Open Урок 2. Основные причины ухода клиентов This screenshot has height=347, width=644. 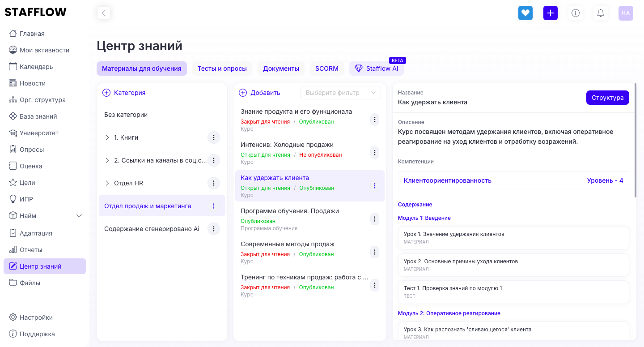513,265
